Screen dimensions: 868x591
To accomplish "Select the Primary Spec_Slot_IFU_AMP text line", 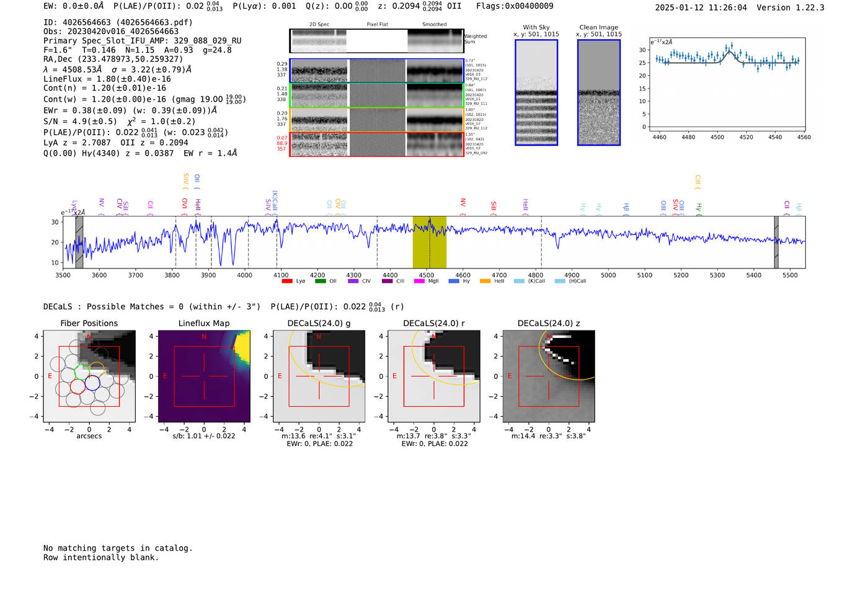I will click(x=143, y=41).
